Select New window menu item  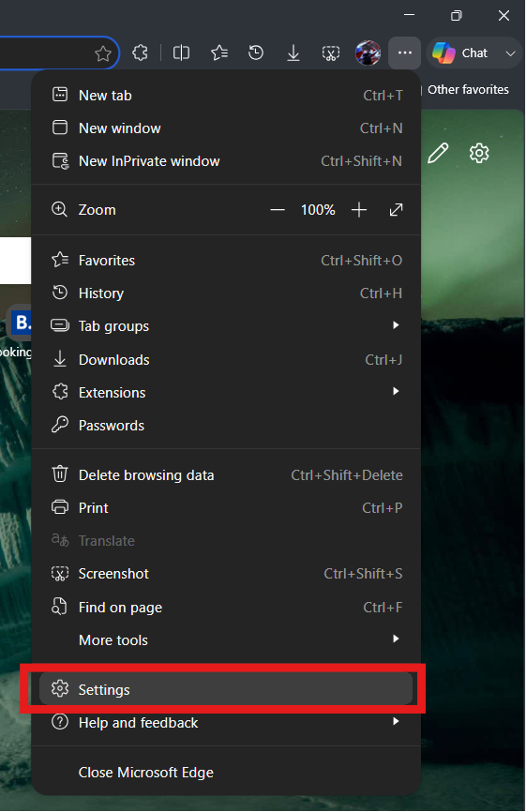click(x=226, y=128)
